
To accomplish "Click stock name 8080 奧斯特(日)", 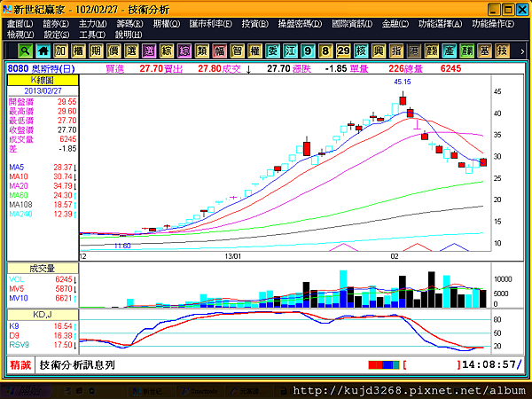I will point(41,69).
